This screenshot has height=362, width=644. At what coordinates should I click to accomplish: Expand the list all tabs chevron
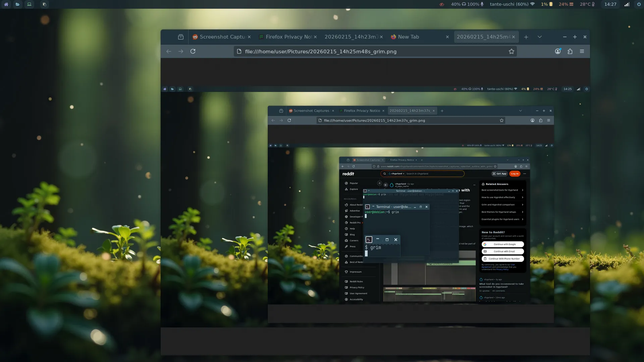(x=539, y=37)
